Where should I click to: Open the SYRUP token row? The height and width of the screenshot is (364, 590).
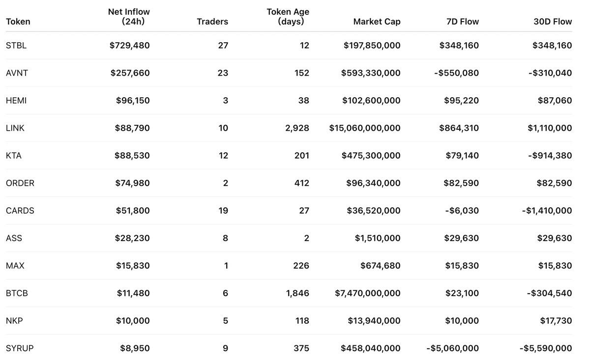pyautogui.click(x=20, y=348)
